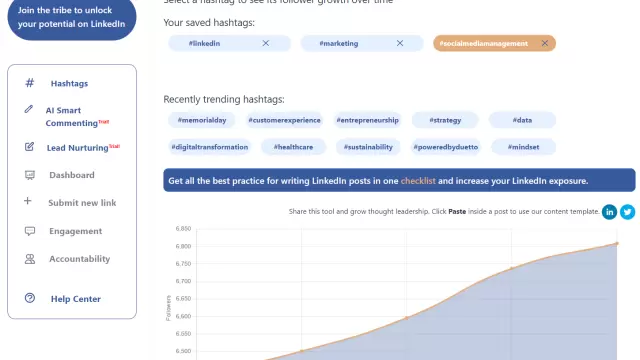
Task: Select trending hashtag #memorialday
Action: tap(202, 120)
